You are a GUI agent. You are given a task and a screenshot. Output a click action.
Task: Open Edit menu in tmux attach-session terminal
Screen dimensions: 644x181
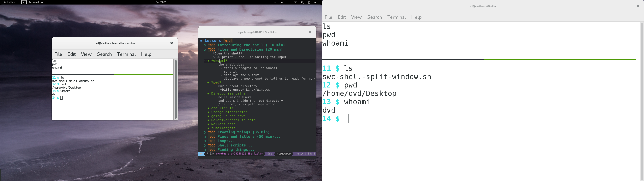coord(71,54)
